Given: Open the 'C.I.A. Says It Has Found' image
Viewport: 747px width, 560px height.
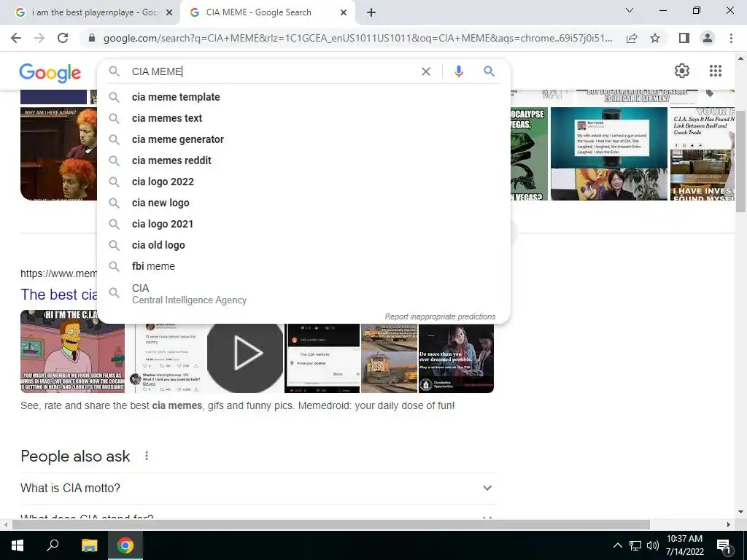Looking at the screenshot, I should [x=703, y=154].
